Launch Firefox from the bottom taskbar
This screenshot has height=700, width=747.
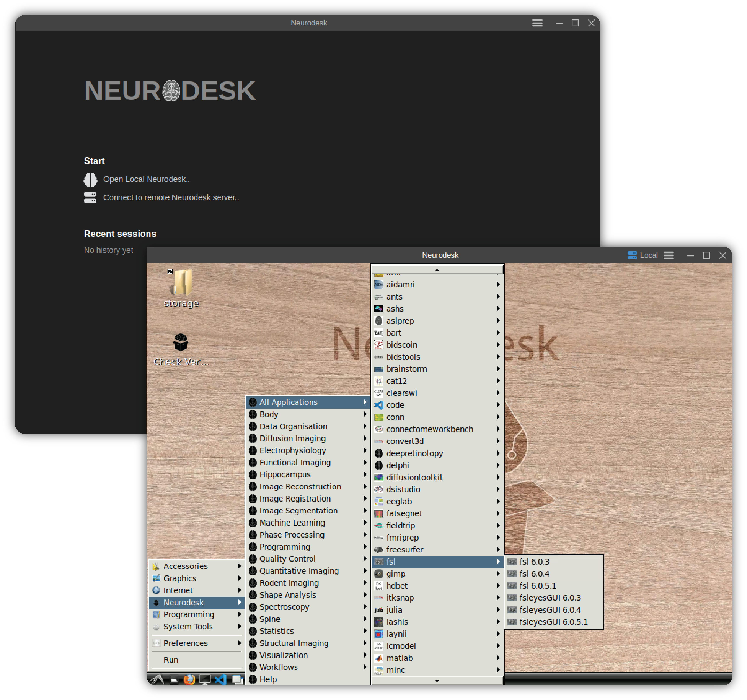[189, 680]
